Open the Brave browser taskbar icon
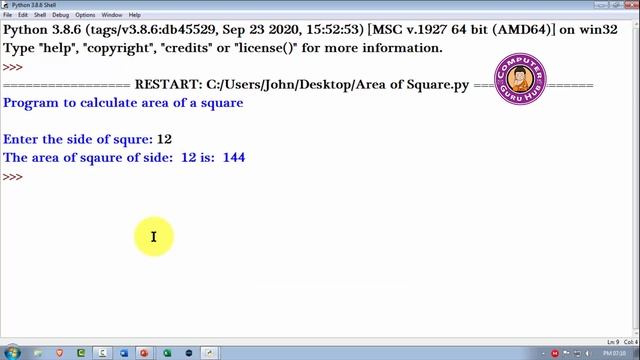The image size is (640, 360). tap(60, 353)
